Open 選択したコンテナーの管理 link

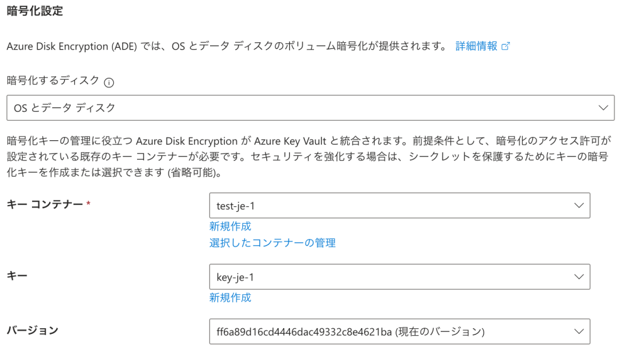pos(272,243)
